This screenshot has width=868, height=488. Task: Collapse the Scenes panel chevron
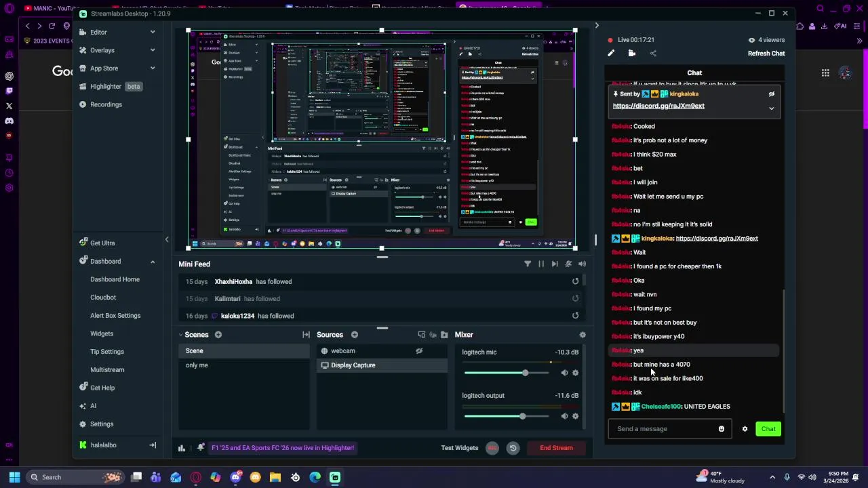pos(180,335)
